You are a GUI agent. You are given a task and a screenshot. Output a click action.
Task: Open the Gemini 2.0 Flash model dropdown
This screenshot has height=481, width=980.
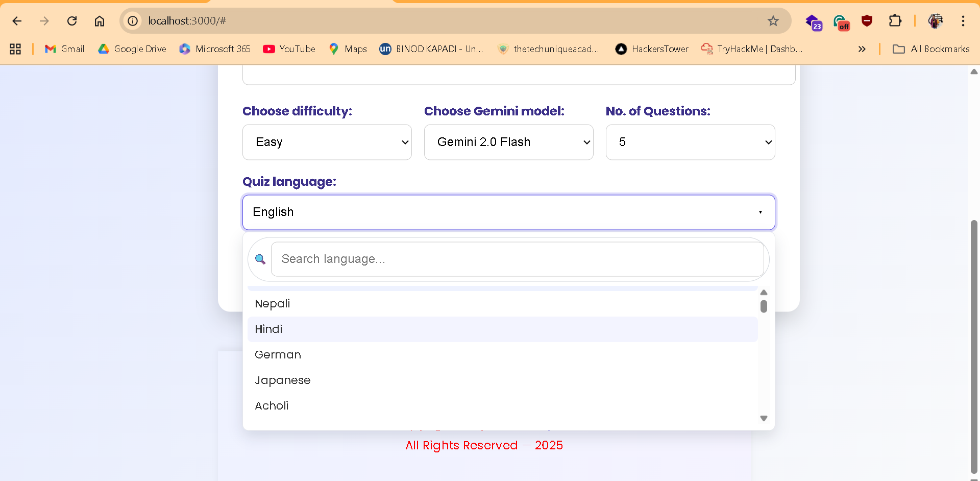pos(508,142)
